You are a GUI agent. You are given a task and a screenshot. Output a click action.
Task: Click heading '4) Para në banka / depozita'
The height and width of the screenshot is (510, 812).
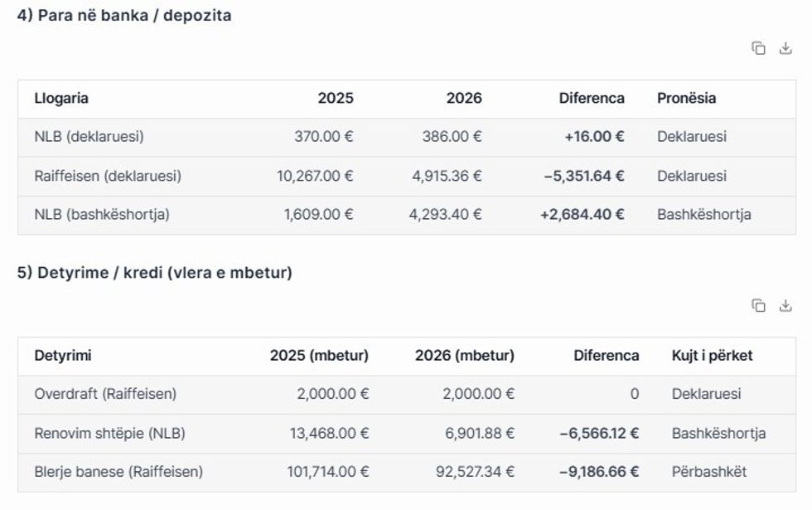[x=124, y=15]
